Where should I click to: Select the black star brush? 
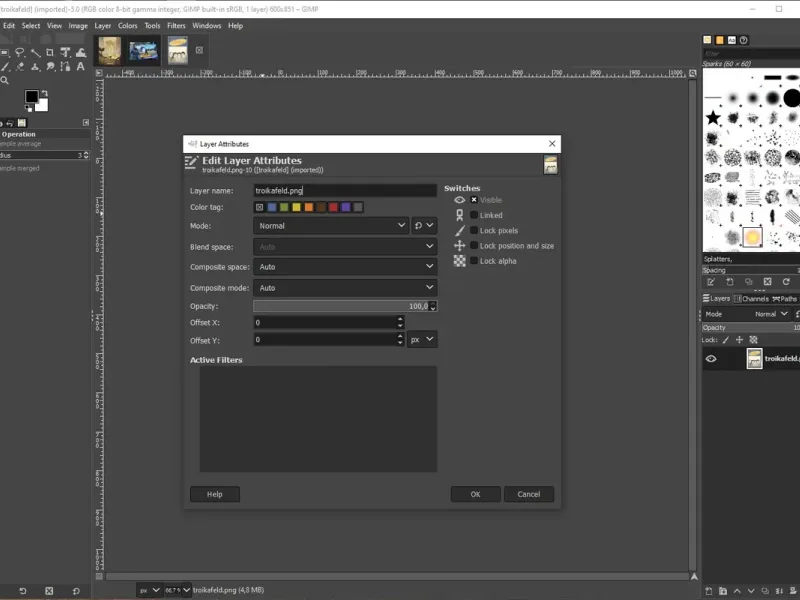713,118
